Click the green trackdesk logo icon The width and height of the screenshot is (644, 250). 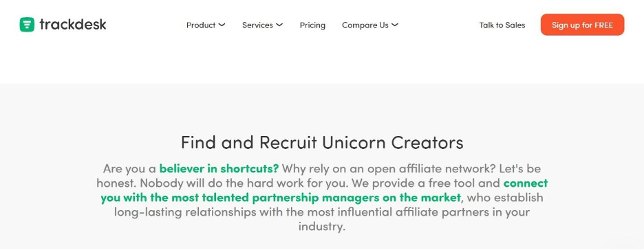tap(27, 25)
